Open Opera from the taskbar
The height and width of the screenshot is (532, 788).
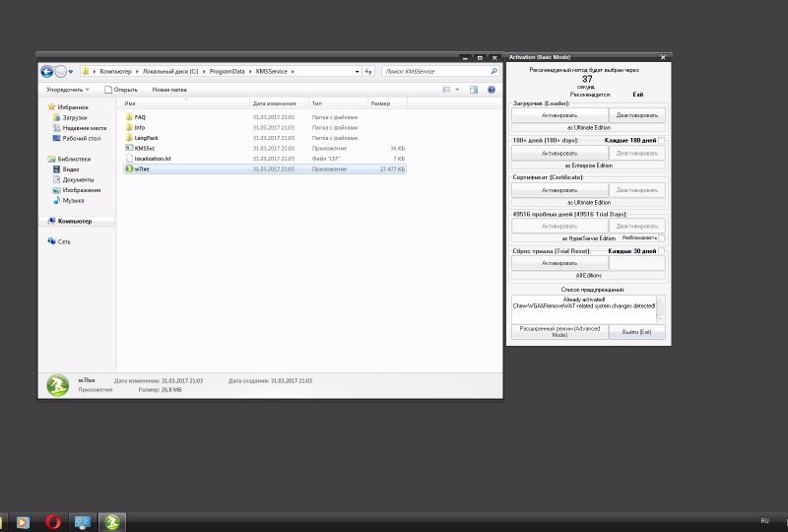click(x=53, y=522)
